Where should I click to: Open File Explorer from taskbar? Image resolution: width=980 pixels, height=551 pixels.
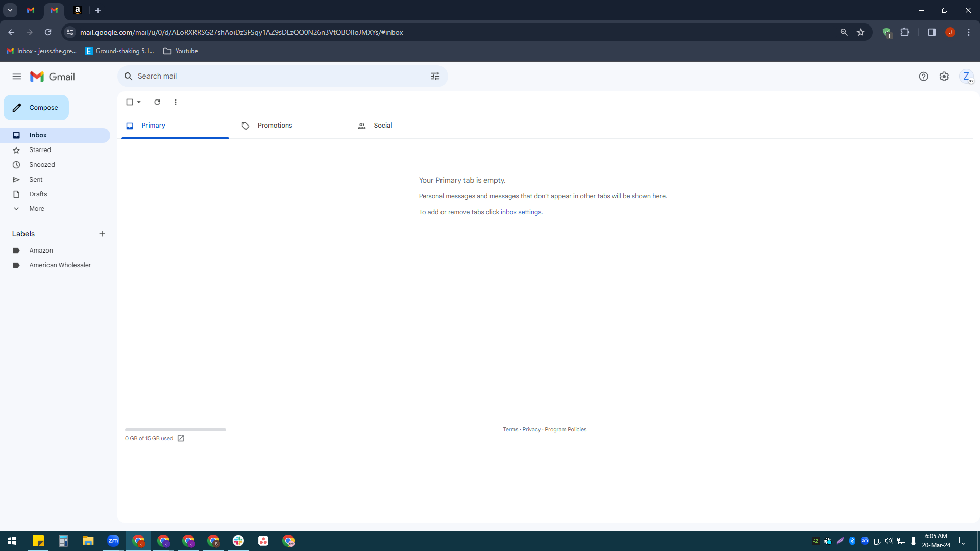click(88, 541)
